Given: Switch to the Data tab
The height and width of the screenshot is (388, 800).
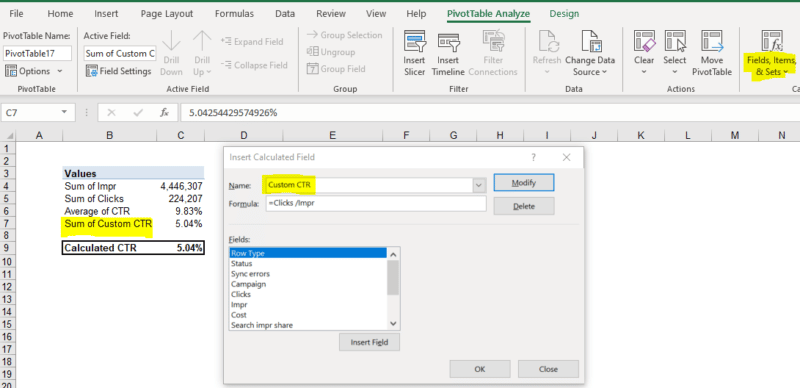Looking at the screenshot, I should point(285,14).
